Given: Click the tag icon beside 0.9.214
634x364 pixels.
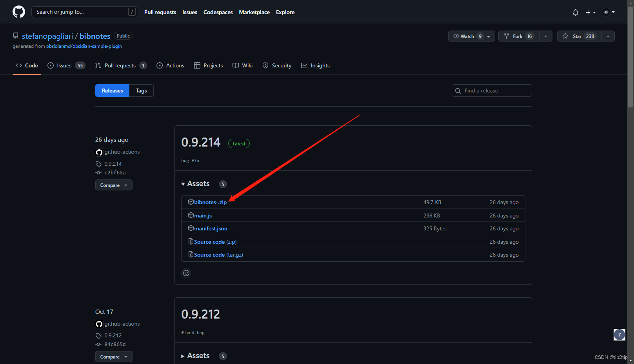Looking at the screenshot, I should (x=98, y=164).
